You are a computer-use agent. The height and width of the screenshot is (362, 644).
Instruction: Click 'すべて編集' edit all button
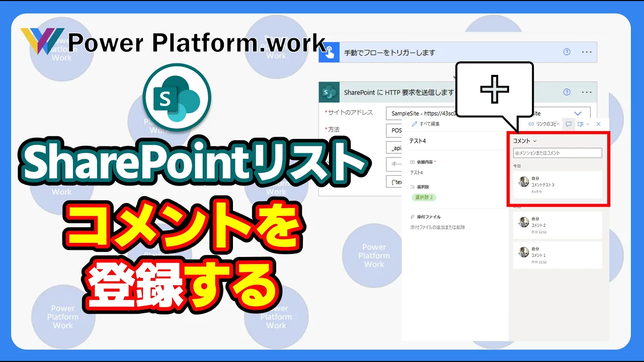[426, 124]
